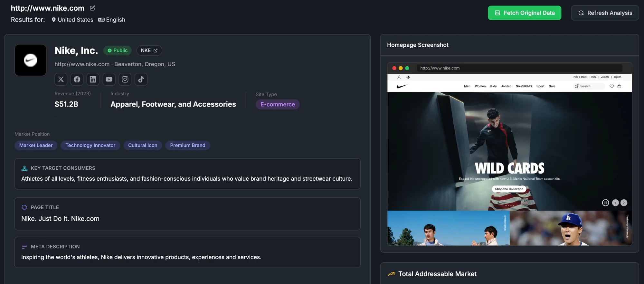Go to next slide in homepage carousel
Image resolution: width=644 pixels, height=284 pixels.
[x=624, y=203]
